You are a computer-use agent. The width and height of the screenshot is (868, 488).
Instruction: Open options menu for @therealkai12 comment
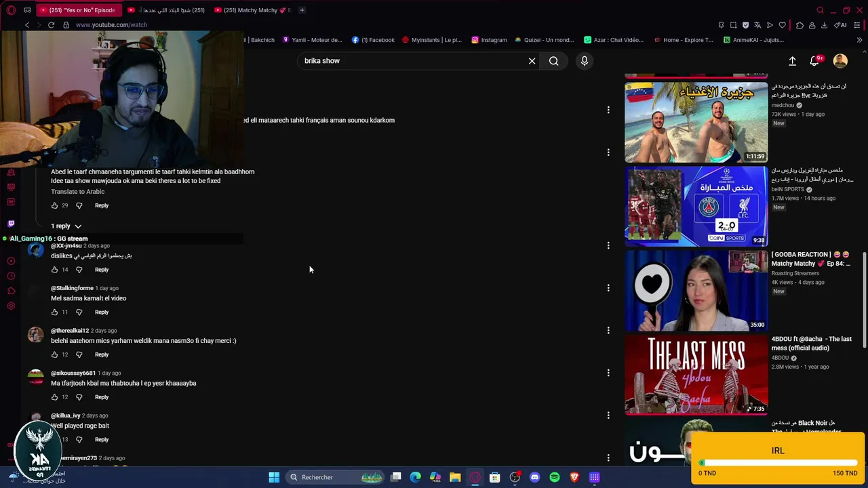608,330
